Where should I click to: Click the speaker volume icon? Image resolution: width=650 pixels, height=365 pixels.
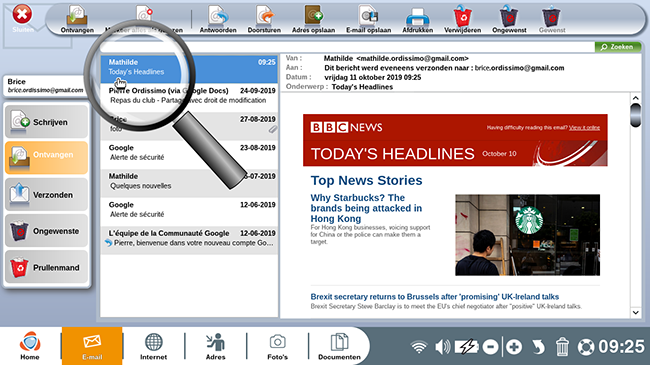tap(443, 347)
